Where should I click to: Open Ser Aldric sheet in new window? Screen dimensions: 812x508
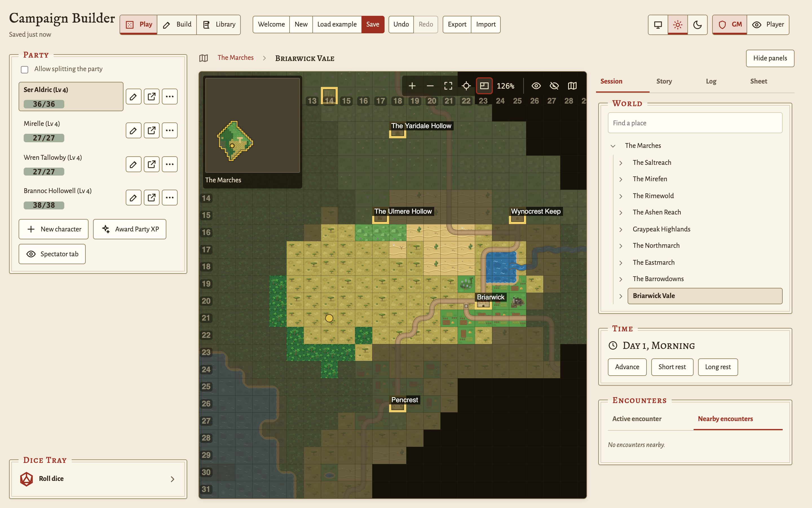152,97
